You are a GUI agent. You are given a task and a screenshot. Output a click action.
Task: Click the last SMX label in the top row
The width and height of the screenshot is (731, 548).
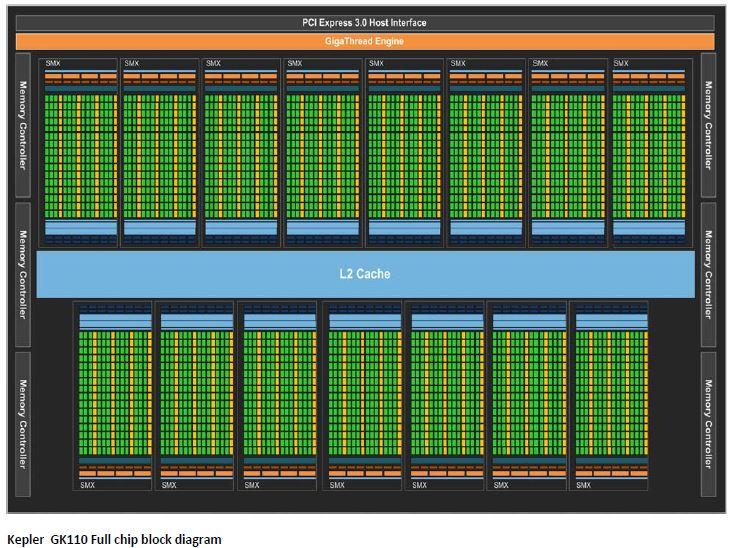621,63
